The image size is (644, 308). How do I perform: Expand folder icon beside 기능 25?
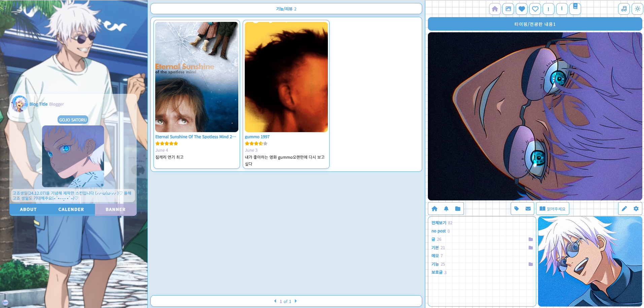pyautogui.click(x=531, y=264)
